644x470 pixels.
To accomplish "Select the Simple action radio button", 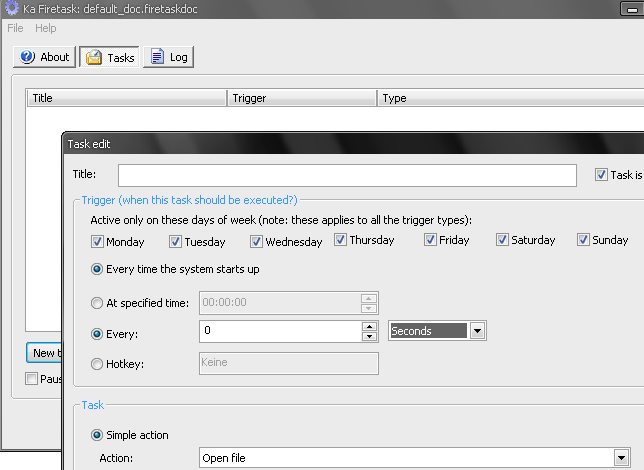I will click(97, 435).
